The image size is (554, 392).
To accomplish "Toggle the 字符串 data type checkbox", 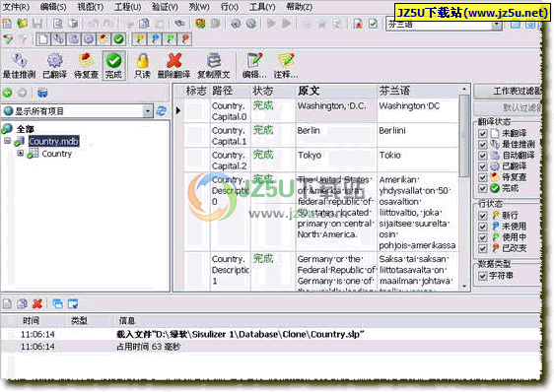I will click(483, 276).
